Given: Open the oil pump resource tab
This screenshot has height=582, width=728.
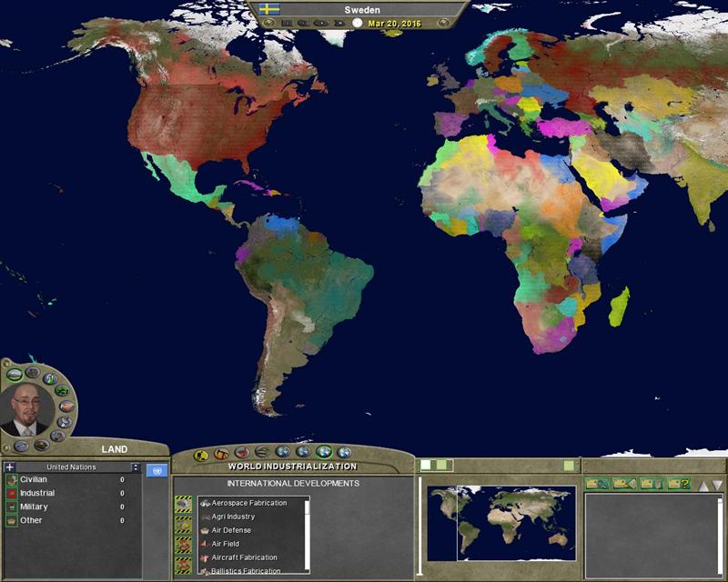Looking at the screenshot, I should [220, 452].
